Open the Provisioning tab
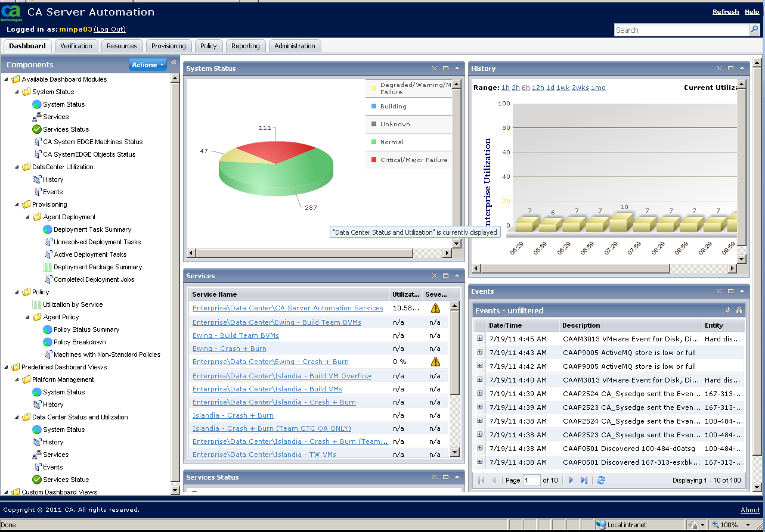The image size is (765, 532). coord(169,46)
